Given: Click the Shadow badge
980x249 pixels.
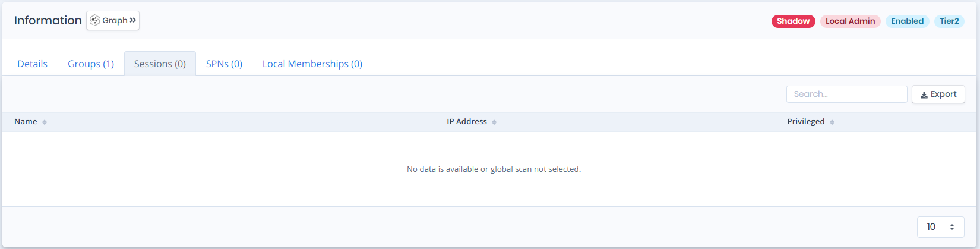Looking at the screenshot, I should [x=793, y=21].
